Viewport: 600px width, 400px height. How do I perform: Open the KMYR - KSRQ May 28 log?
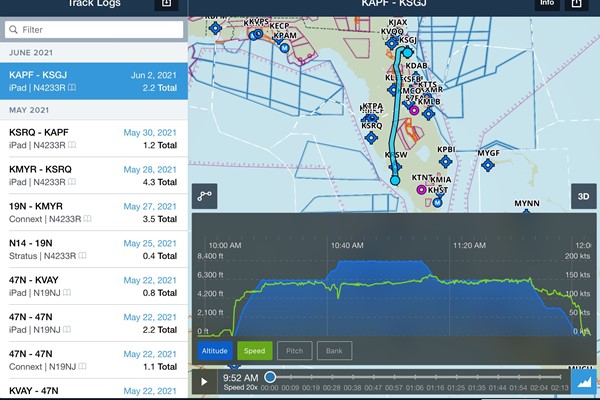[x=94, y=176]
